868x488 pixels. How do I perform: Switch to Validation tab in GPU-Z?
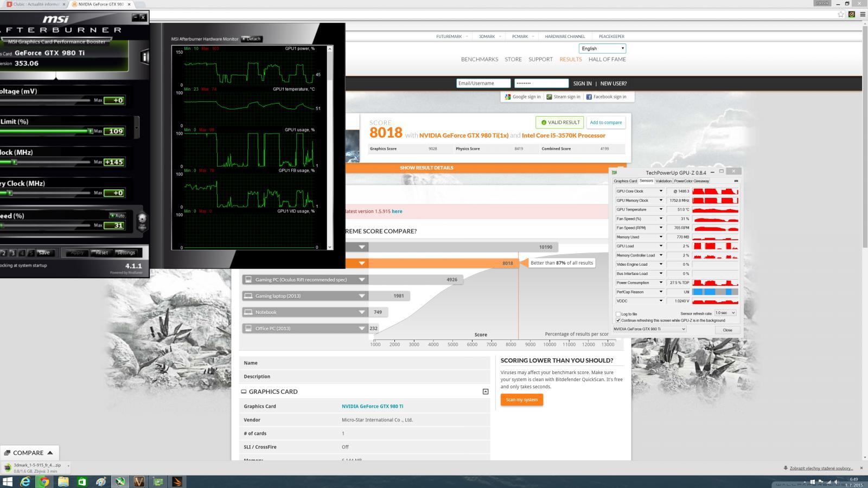coord(663,181)
